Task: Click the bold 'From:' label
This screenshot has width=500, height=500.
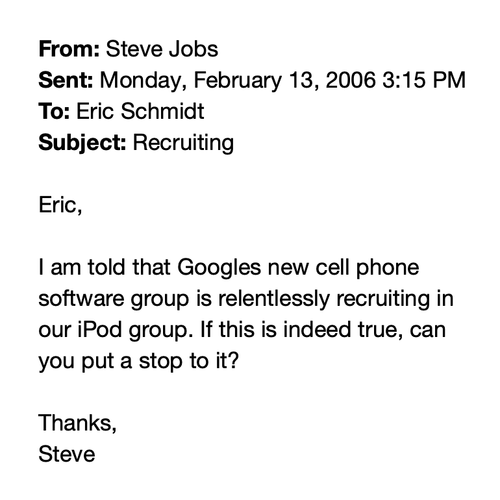Action: click(x=69, y=49)
